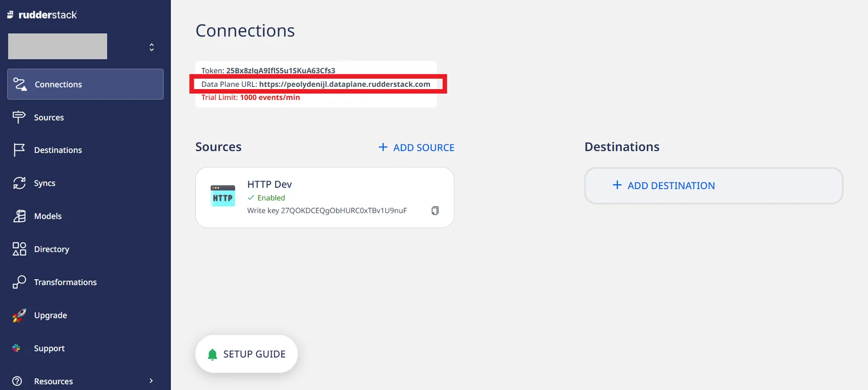The image size is (868, 390).
Task: Click the plus icon beside ADD SOURCE
Action: click(383, 147)
